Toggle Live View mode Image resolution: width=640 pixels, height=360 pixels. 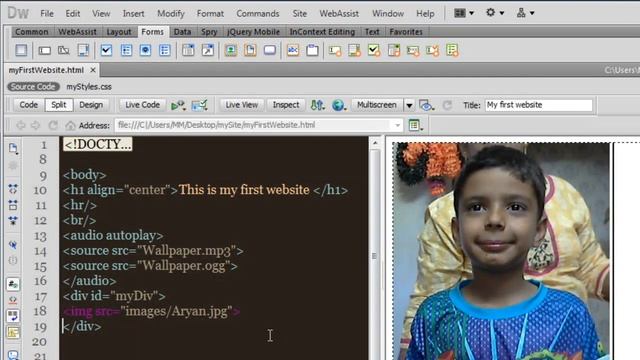(242, 105)
